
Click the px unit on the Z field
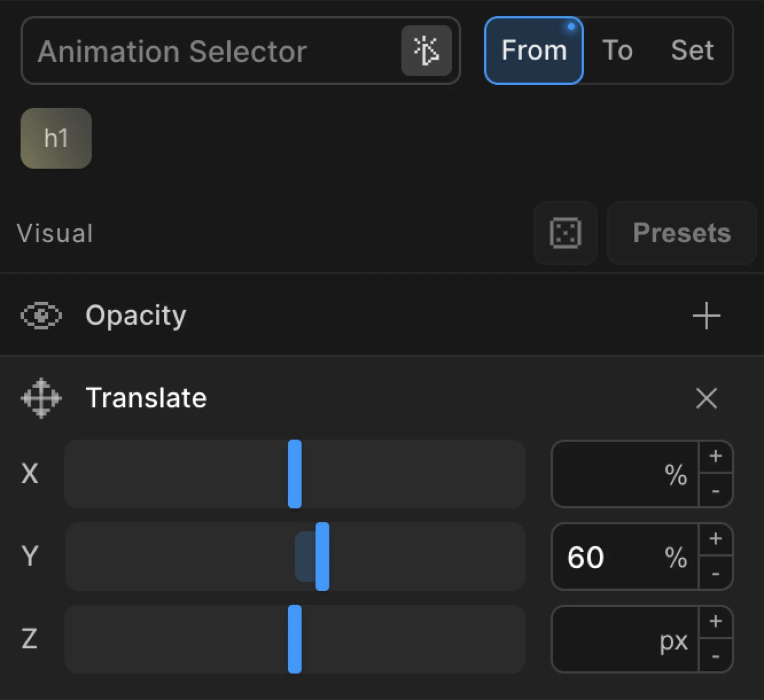click(674, 640)
